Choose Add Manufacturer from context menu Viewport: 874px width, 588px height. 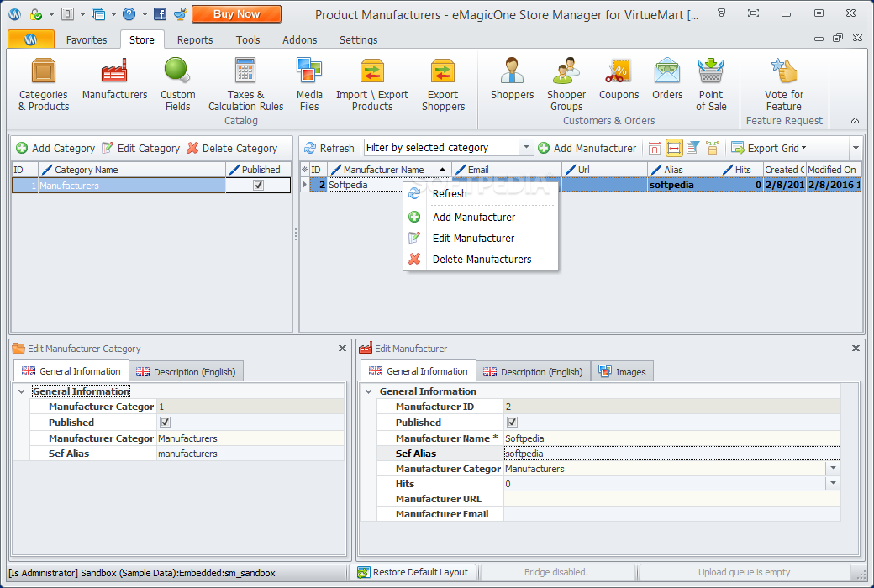pyautogui.click(x=481, y=217)
